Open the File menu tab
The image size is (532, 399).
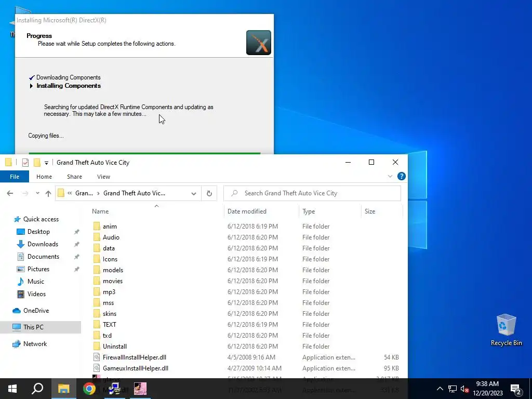15,177
